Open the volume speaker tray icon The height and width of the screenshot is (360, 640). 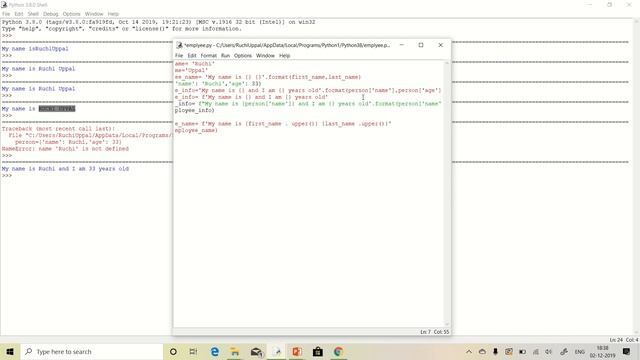549,351
